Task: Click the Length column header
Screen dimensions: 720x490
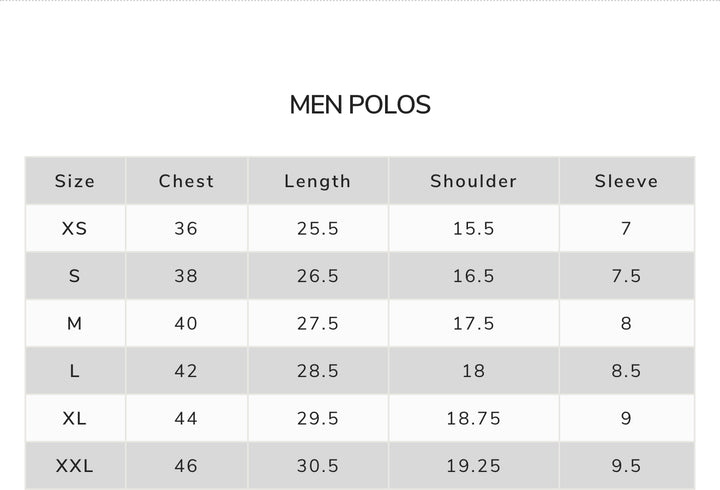Action: point(318,181)
